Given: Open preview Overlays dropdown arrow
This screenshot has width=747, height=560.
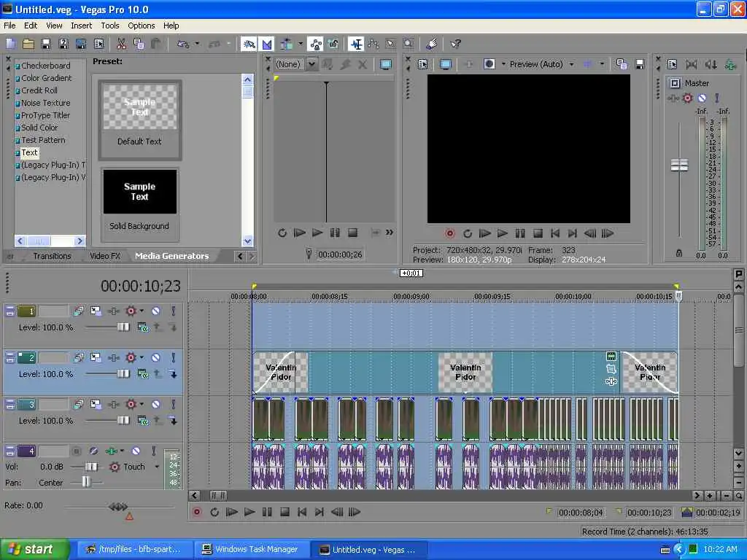Looking at the screenshot, I should (602, 64).
